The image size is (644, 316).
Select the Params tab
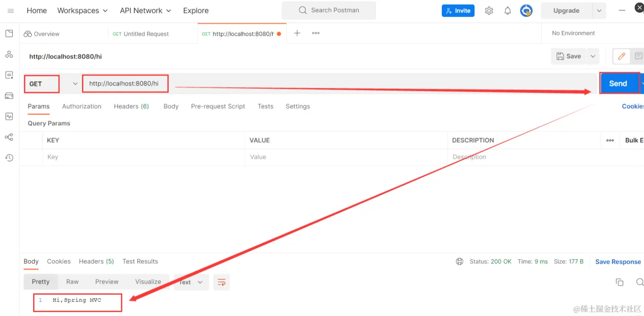39,106
